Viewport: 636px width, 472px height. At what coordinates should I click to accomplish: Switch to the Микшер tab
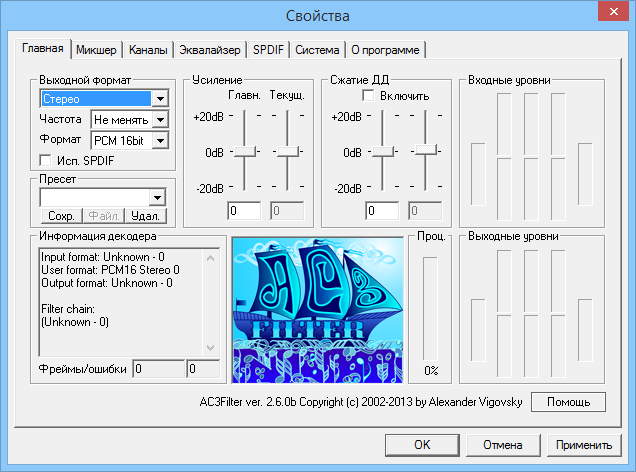pos(96,50)
